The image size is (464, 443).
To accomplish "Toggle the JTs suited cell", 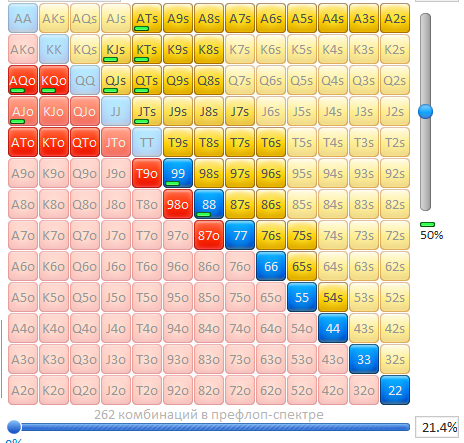I will (x=147, y=111).
